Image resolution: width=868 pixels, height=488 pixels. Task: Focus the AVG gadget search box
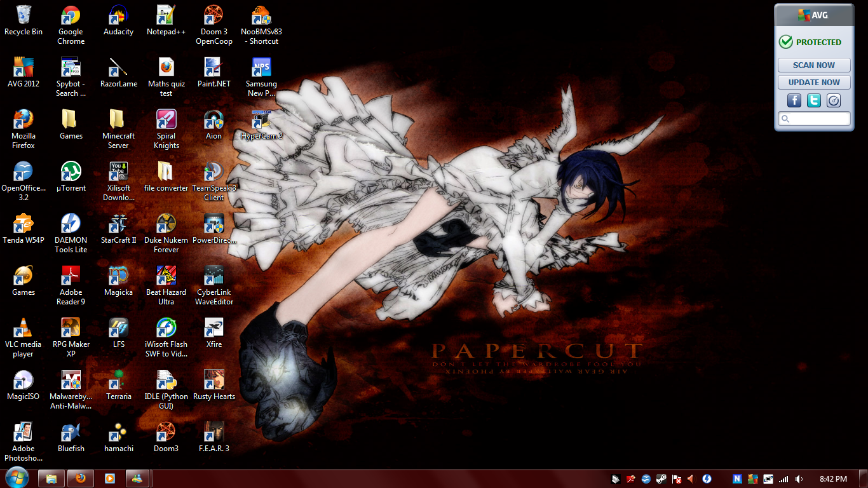(814, 119)
